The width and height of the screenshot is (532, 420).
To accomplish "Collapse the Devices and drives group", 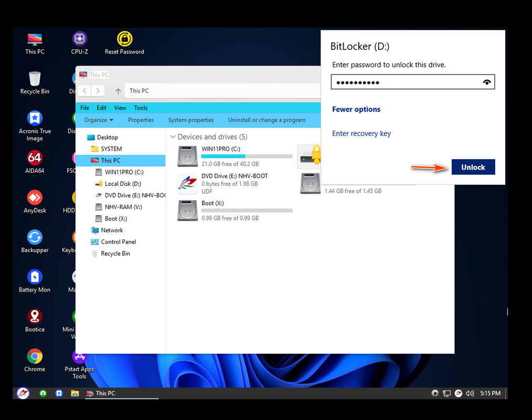I will point(173,137).
